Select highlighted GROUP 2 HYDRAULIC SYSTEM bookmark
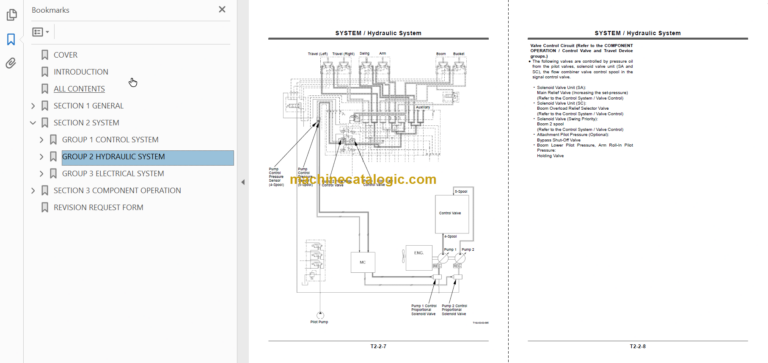 [147, 157]
